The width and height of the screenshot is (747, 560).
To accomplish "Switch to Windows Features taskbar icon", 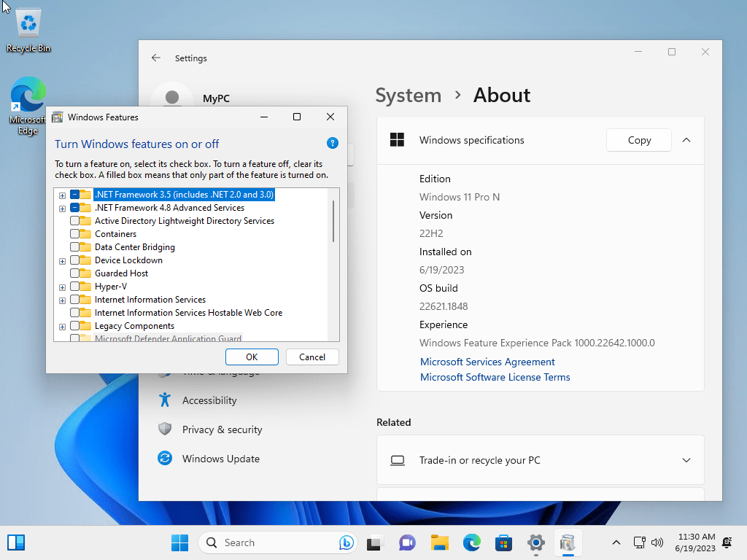I will [568, 542].
